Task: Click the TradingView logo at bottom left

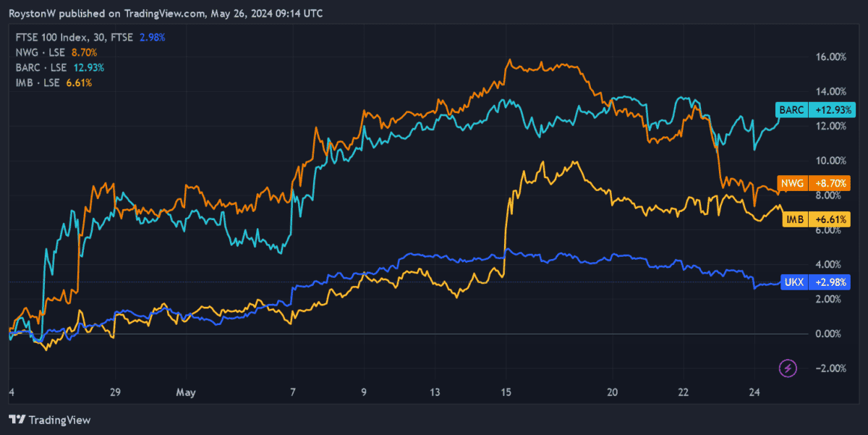Action: (x=49, y=420)
